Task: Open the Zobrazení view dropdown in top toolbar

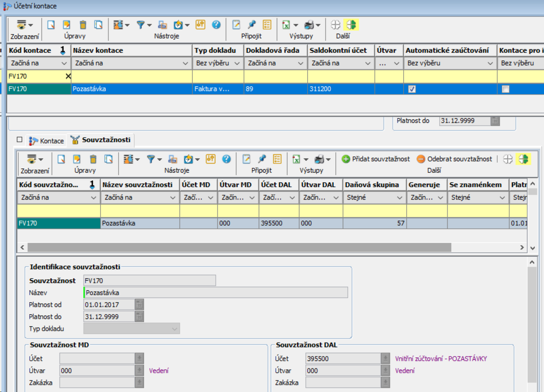Action: point(25,25)
